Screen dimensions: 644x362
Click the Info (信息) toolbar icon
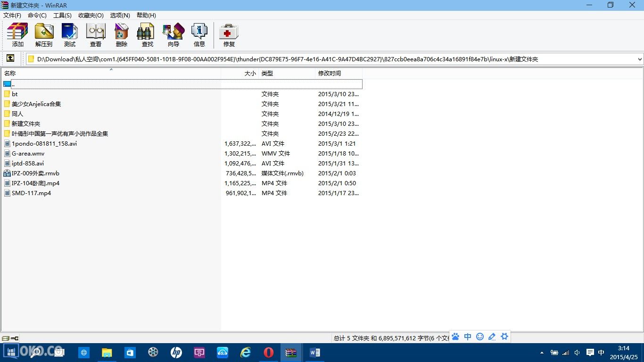click(199, 35)
